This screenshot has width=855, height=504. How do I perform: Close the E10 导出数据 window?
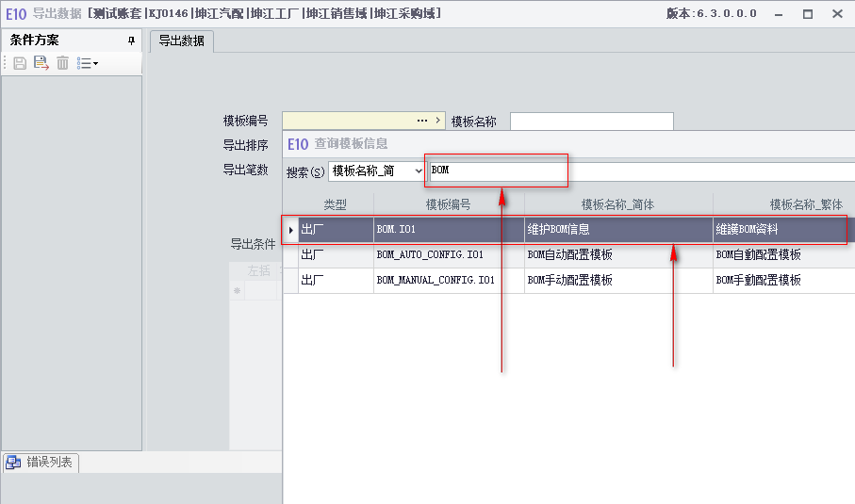click(837, 14)
